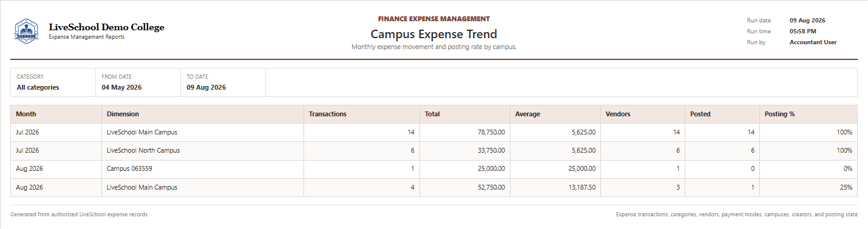Click the Posted column header
Screen dimensions: 868x229
pos(722,114)
